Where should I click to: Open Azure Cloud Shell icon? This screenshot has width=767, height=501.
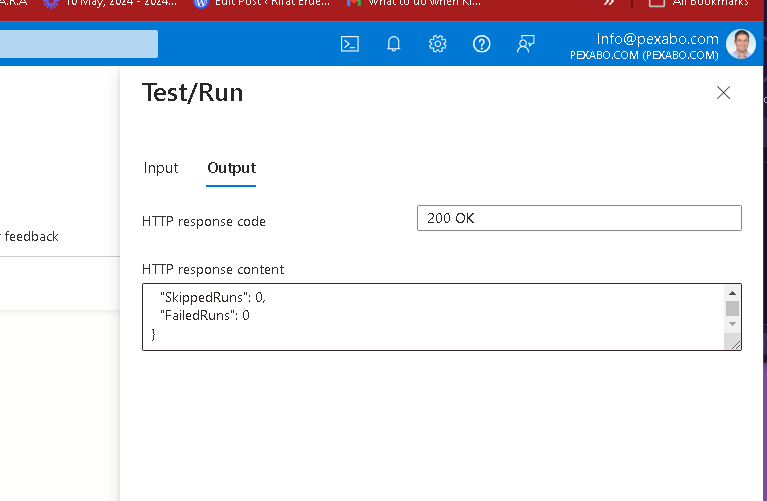coord(349,44)
